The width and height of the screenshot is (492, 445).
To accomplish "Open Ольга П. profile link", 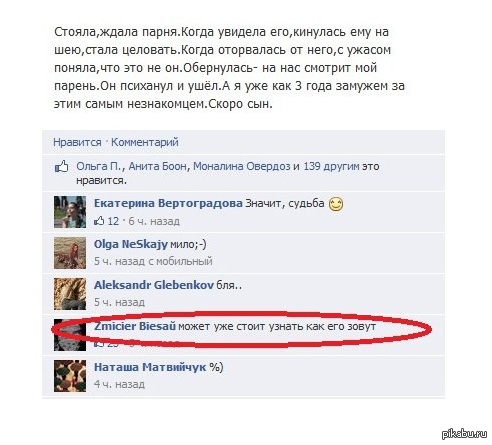I will coord(99,166).
